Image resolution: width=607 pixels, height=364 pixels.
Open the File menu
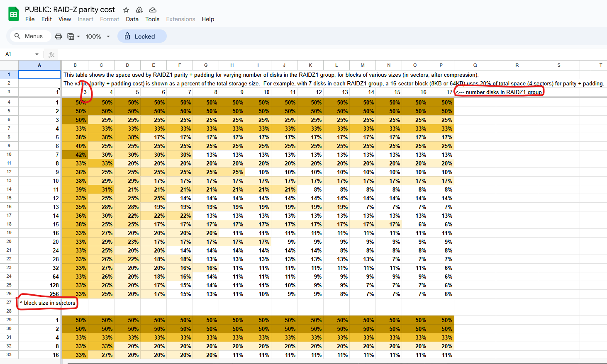(30, 19)
